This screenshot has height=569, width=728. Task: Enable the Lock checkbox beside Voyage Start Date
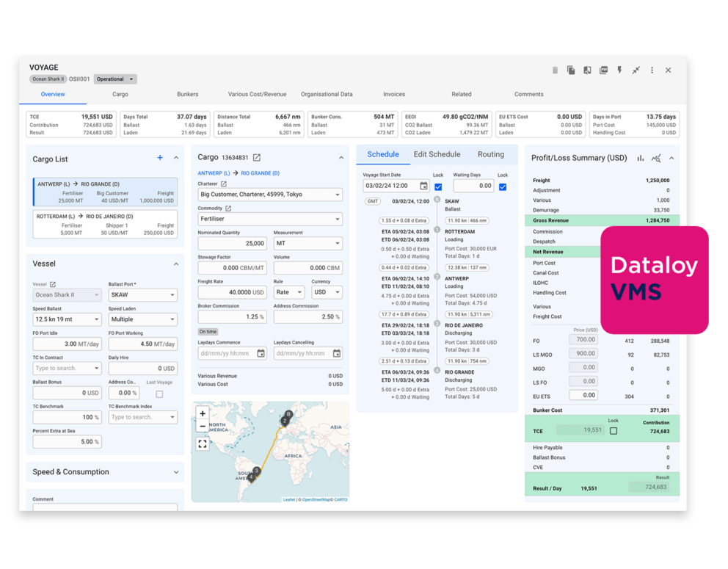coord(438,186)
